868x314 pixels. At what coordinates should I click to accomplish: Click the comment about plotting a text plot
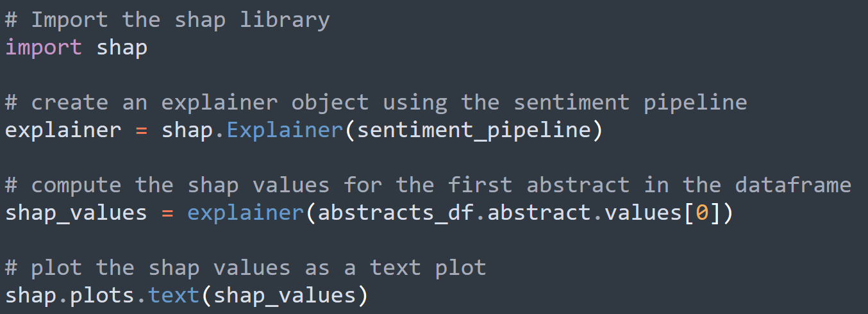click(246, 269)
